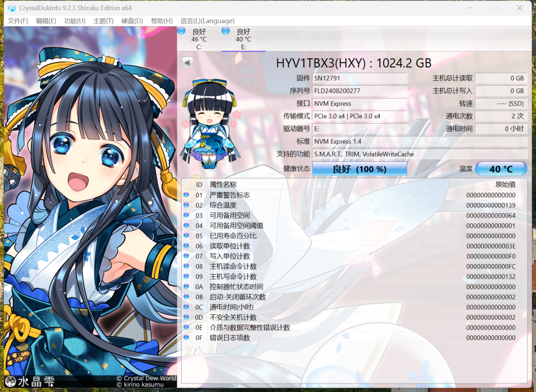Viewport: 536px width, 392px height.
Task: Click the status orb for 主机写命令计数 row
Action: tap(187, 276)
